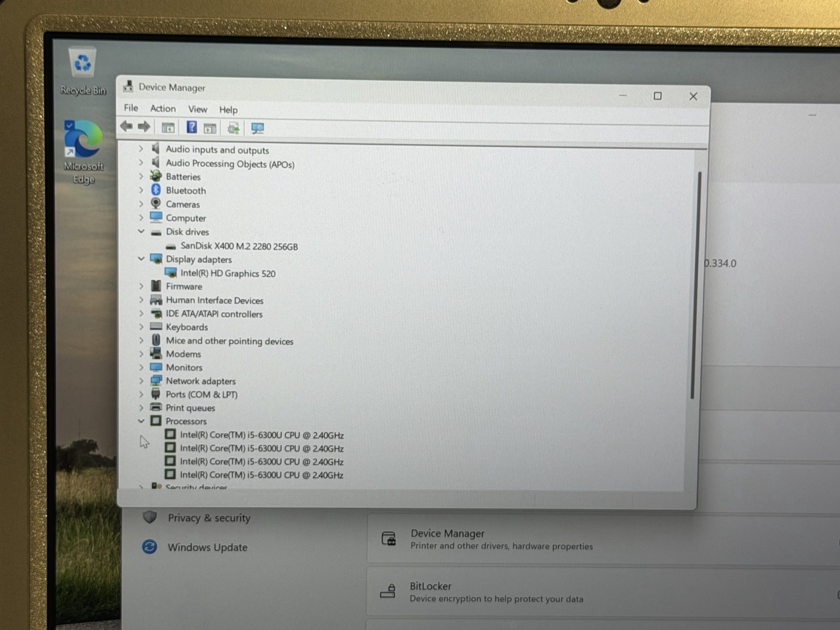Click the Properties pane toolbar icon

click(210, 128)
